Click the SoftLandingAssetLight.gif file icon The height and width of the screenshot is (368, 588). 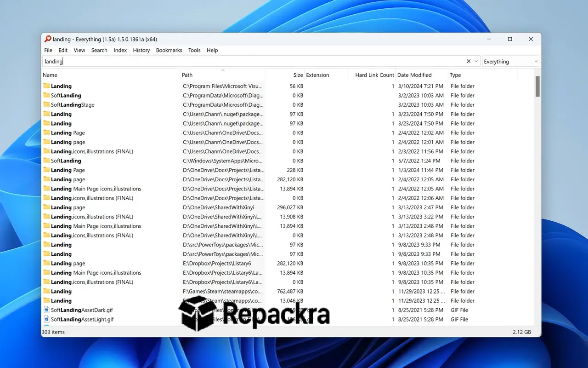46,319
